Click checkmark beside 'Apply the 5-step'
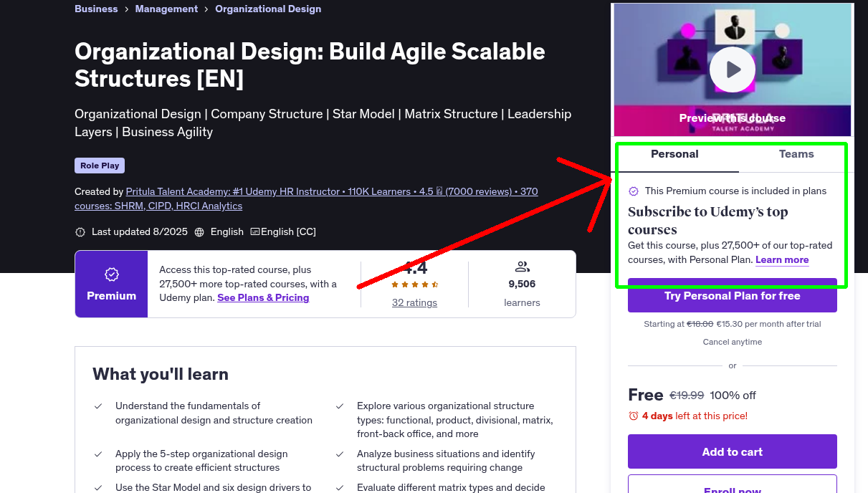 (98, 454)
